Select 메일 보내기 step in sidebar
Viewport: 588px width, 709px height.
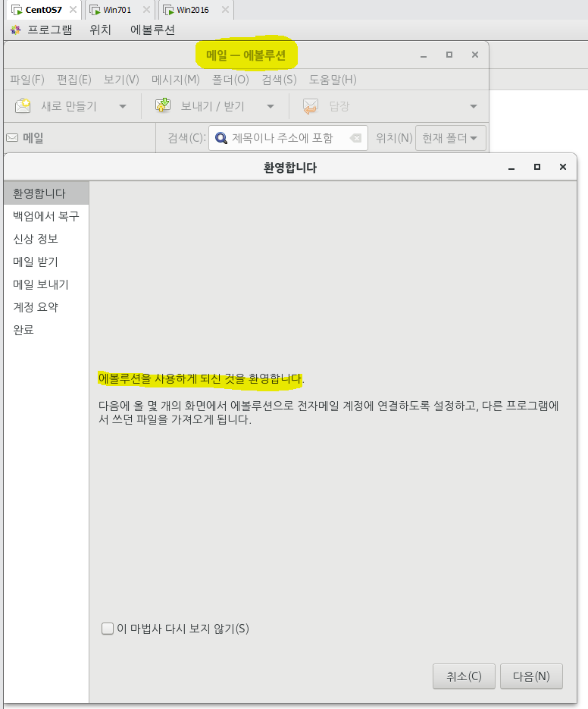(x=46, y=284)
